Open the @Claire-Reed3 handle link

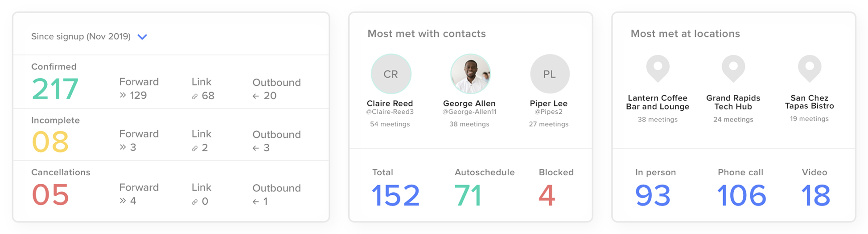click(x=390, y=112)
